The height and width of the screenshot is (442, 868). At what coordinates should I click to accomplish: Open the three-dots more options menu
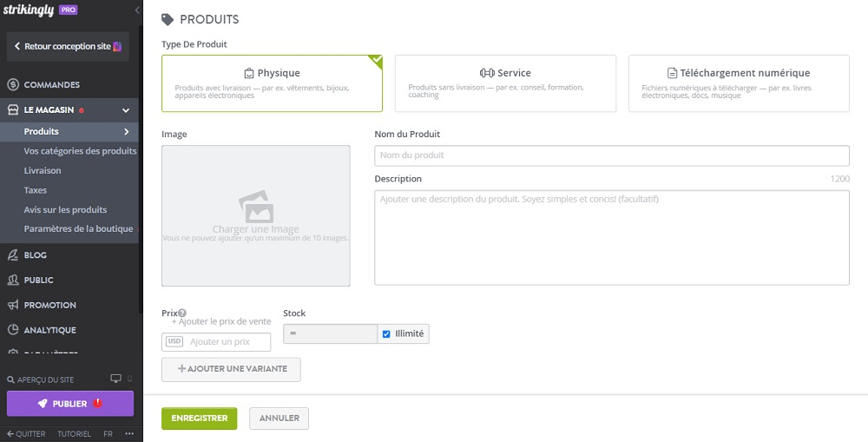pos(129,433)
